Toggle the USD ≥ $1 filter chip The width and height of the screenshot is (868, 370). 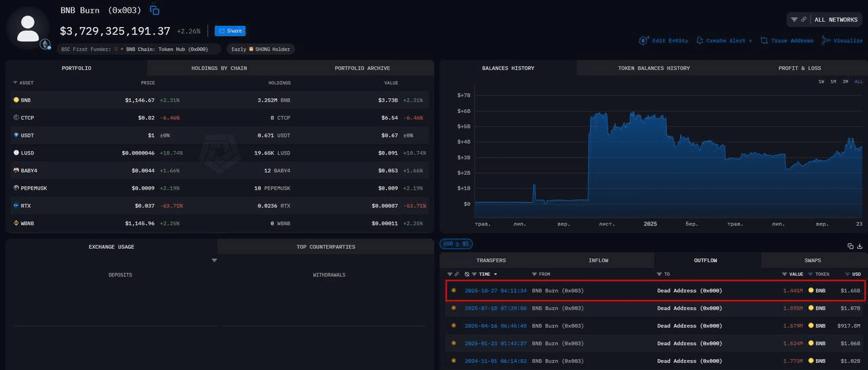pos(456,243)
